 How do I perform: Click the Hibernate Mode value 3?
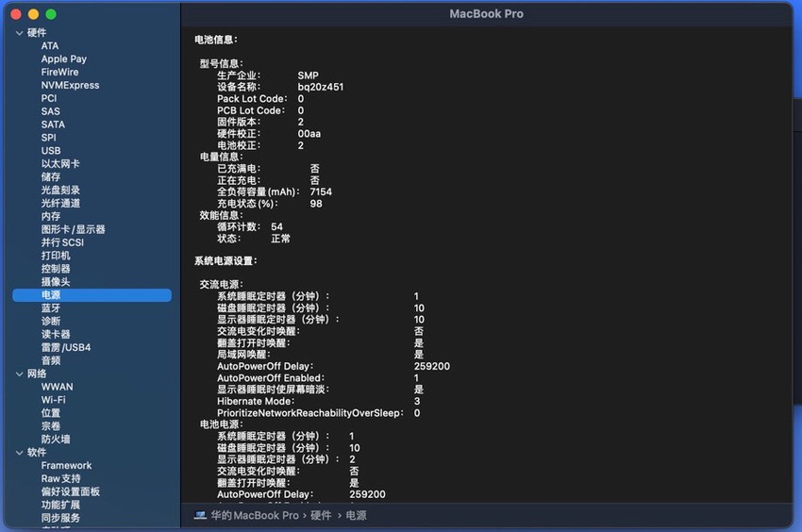[x=417, y=402]
